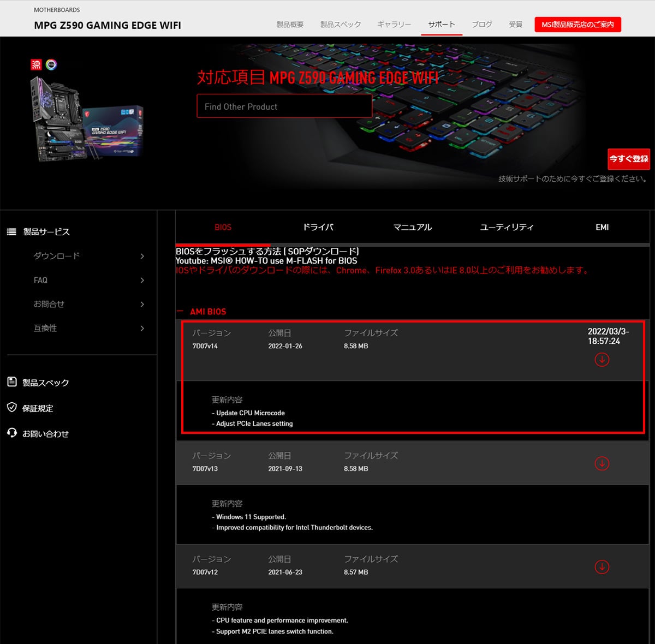Screen dimensions: 655x644
Task: Click 'Windows 11 Supported.' note
Action: tap(249, 517)
